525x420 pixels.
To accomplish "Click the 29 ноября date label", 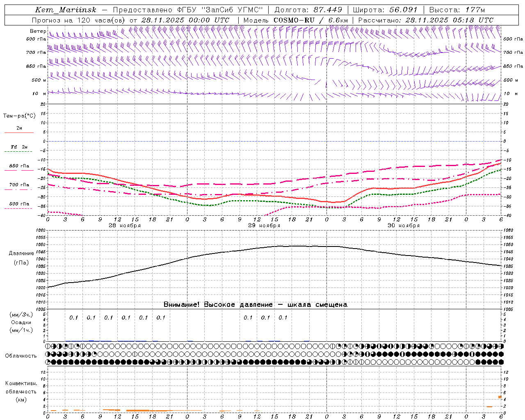I will pyautogui.click(x=264, y=226).
